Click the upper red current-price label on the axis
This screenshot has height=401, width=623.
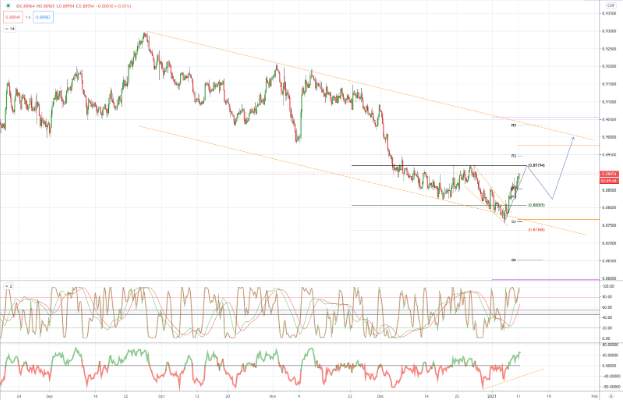[609, 174]
